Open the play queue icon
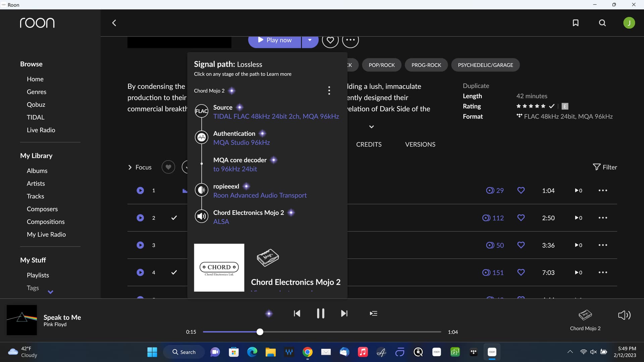Image resolution: width=644 pixels, height=362 pixels. (373, 313)
